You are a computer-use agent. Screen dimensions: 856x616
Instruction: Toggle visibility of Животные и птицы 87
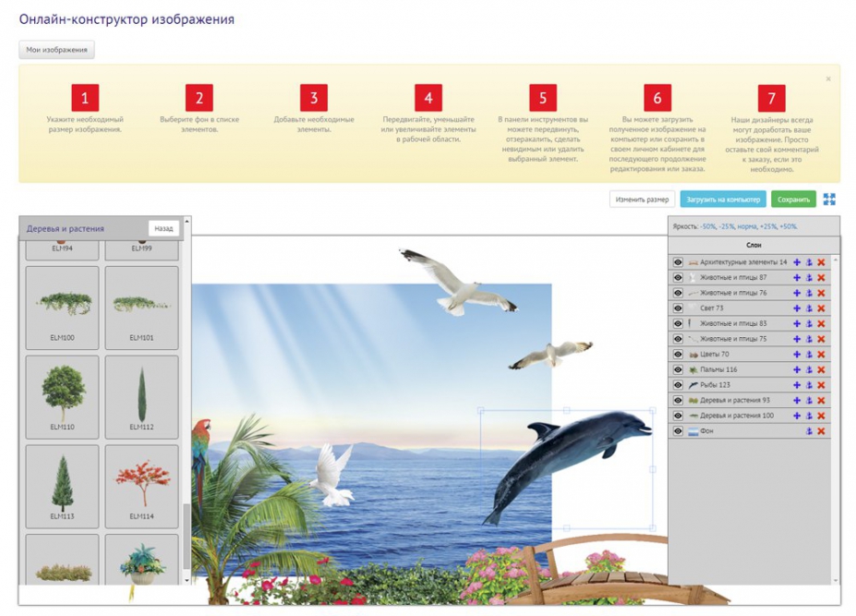pyautogui.click(x=678, y=277)
